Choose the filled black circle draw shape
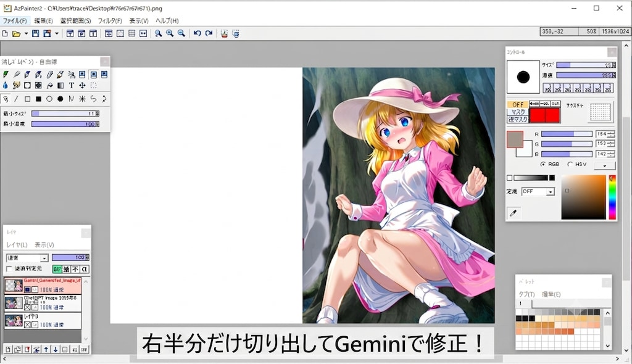This screenshot has width=632, height=364. coord(60,99)
